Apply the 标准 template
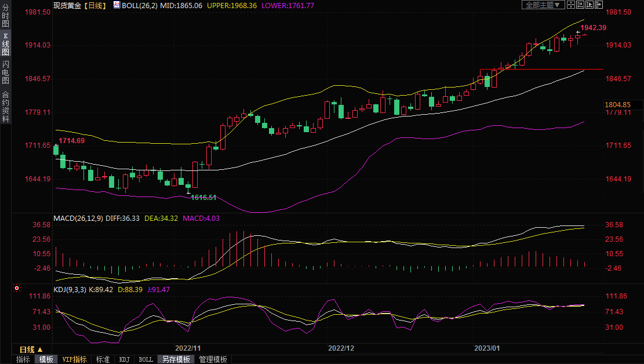Screen dimensions: 644x364 click(x=103, y=359)
